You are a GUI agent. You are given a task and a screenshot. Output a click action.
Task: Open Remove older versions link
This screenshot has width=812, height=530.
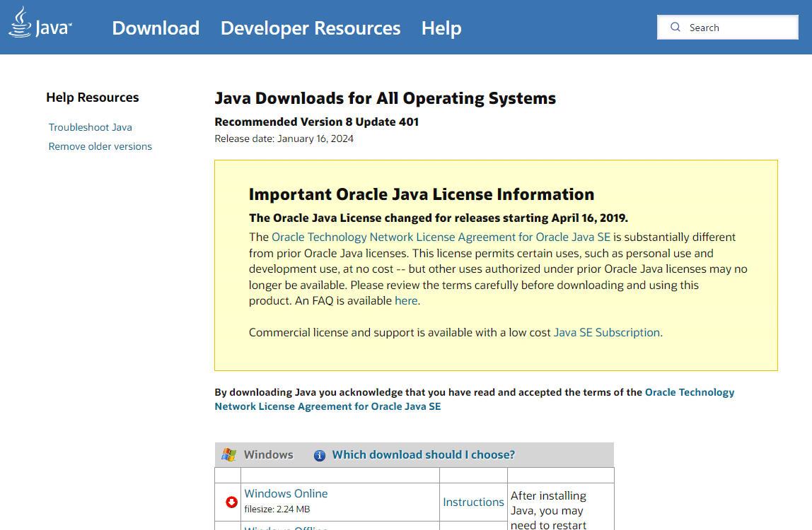point(100,146)
